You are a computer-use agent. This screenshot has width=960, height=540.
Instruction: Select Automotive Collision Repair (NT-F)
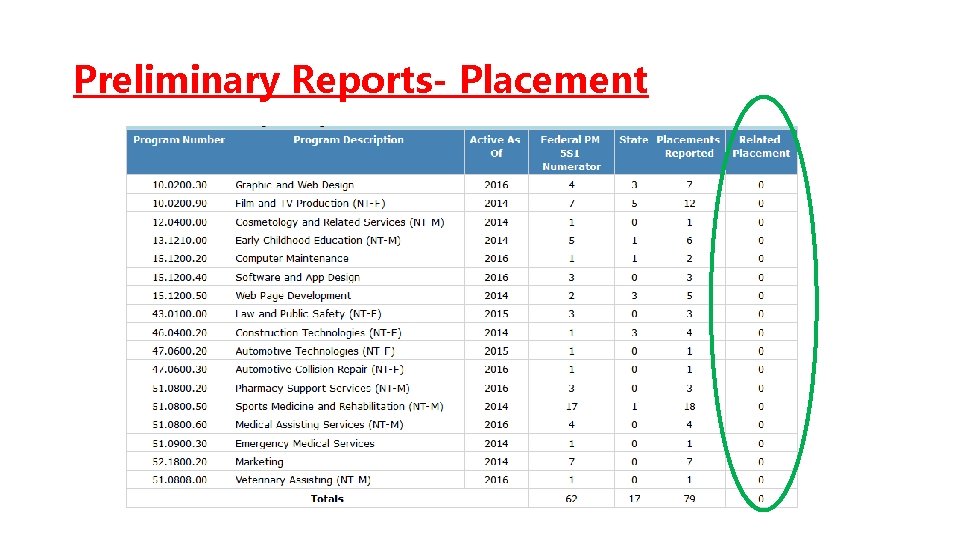[x=320, y=370]
